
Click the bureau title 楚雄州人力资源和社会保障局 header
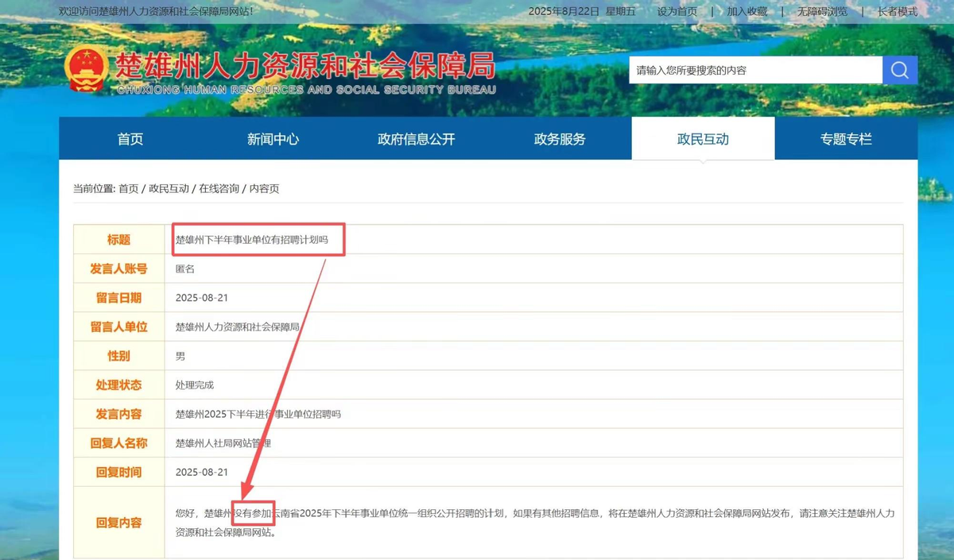(x=305, y=65)
